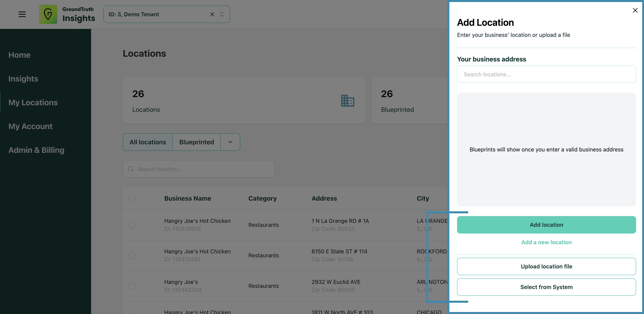This screenshot has width=644, height=314.
Task: Close the Add Location panel
Action: [635, 10]
